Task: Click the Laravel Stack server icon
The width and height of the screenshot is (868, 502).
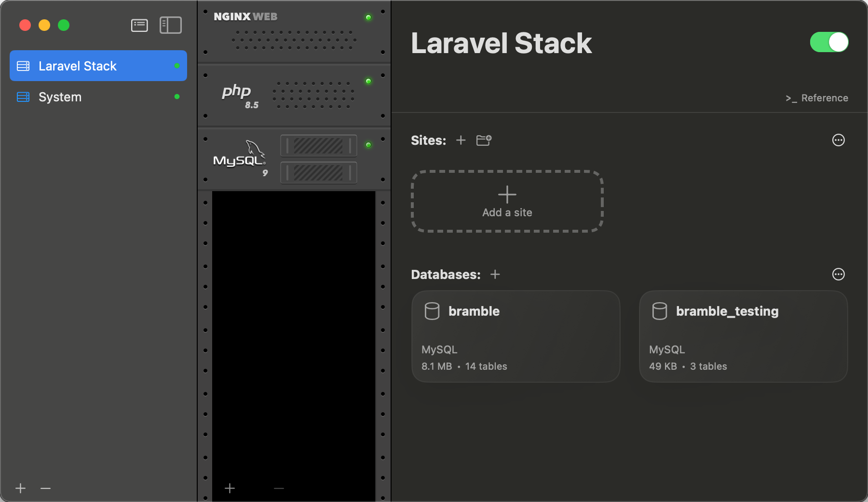Action: (x=23, y=66)
